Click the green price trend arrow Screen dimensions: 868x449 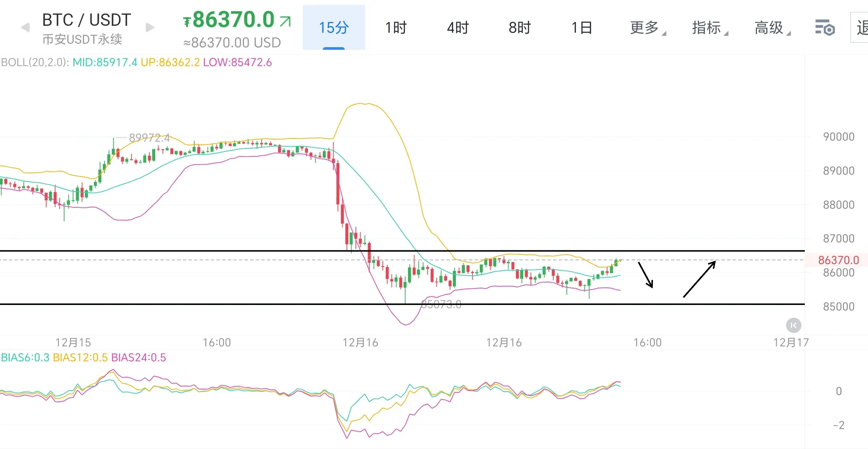pyautogui.click(x=285, y=21)
